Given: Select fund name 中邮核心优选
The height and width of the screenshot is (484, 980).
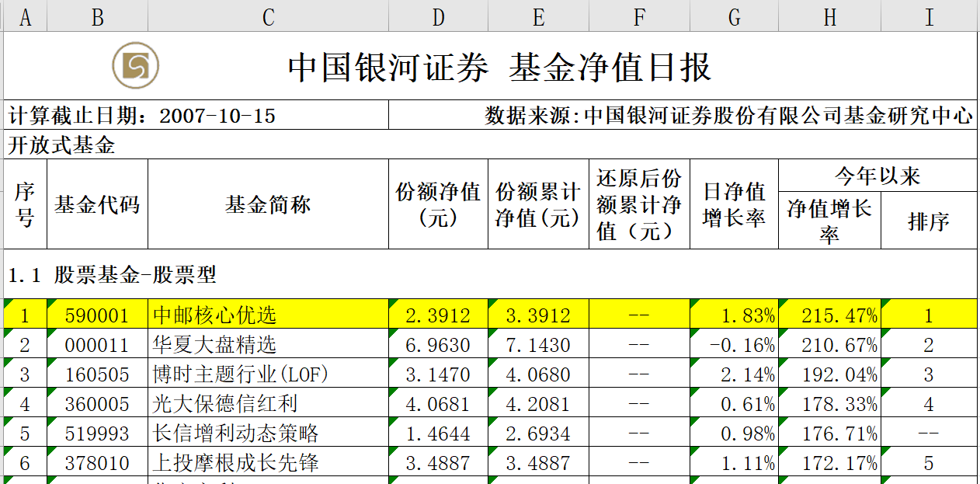Looking at the screenshot, I should point(268,315).
